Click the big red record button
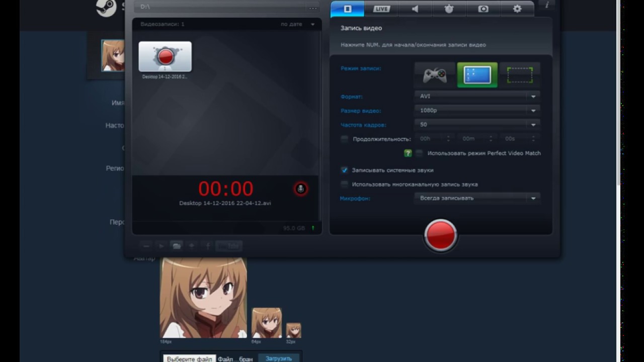 point(440,235)
